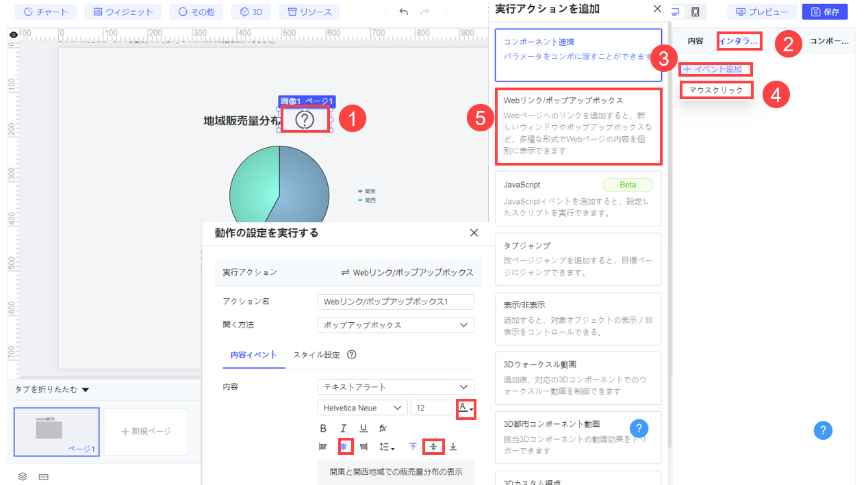Click the blue help button in right panel

point(823,430)
